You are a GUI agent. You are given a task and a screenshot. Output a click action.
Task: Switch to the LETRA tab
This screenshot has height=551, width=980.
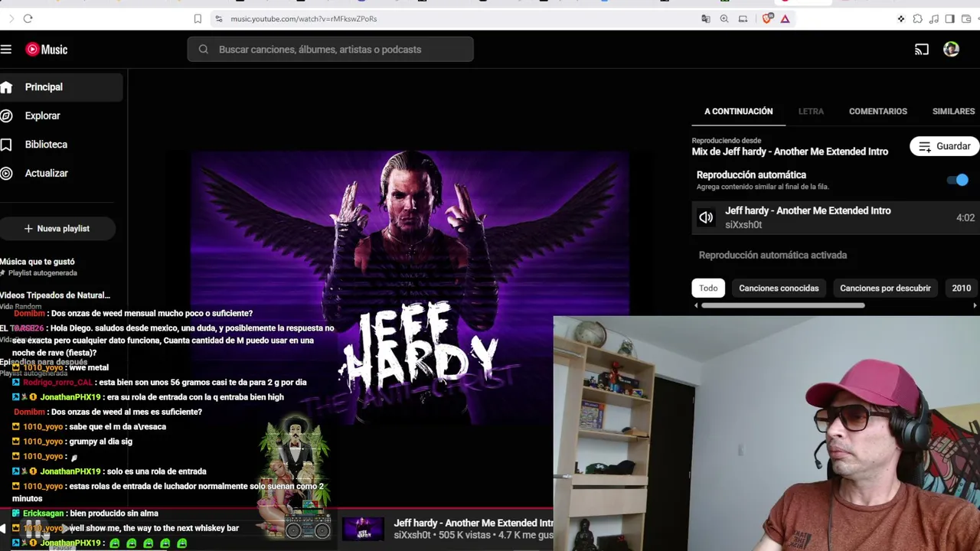pyautogui.click(x=811, y=112)
